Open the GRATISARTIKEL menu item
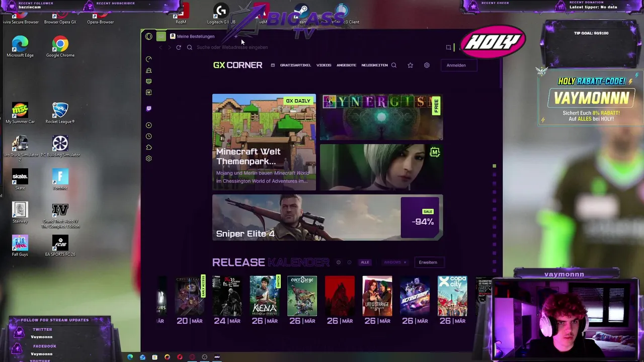This screenshot has width=644, height=362. [295, 65]
